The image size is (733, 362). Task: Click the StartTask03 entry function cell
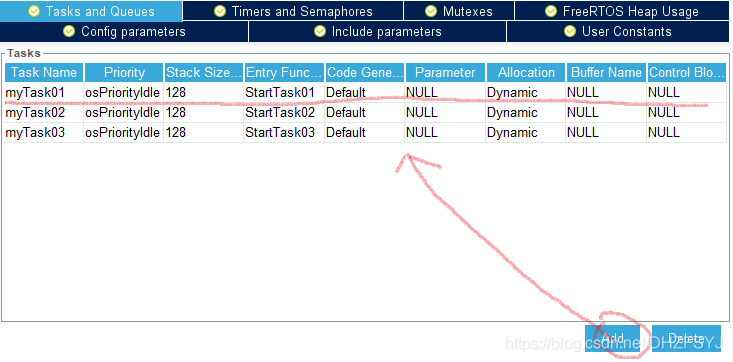click(x=284, y=133)
